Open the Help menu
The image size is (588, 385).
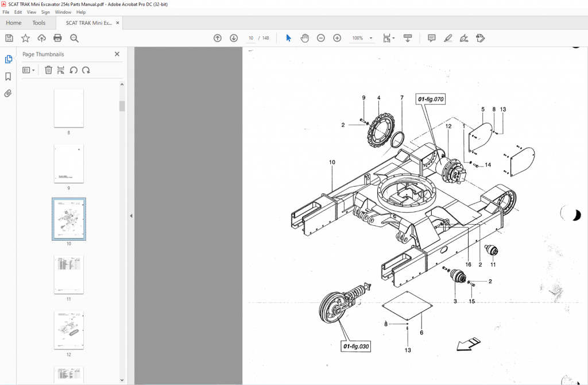tap(81, 12)
